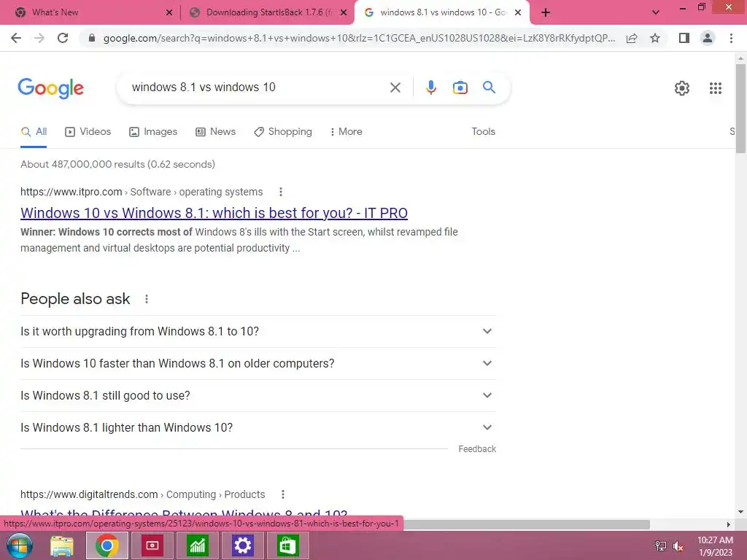The image size is (747, 560).
Task: Close the Downloading StartIsBack tab
Action: (343, 12)
